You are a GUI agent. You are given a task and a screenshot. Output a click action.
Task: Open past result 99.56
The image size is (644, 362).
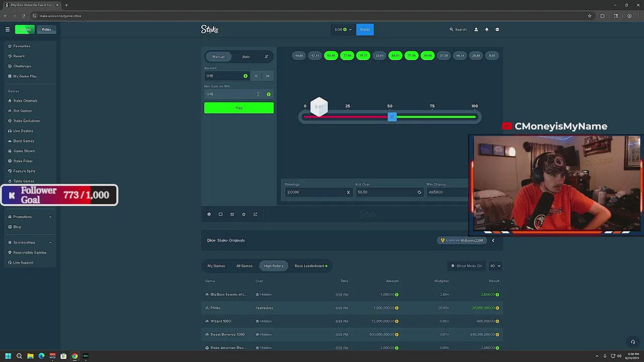[428, 56]
